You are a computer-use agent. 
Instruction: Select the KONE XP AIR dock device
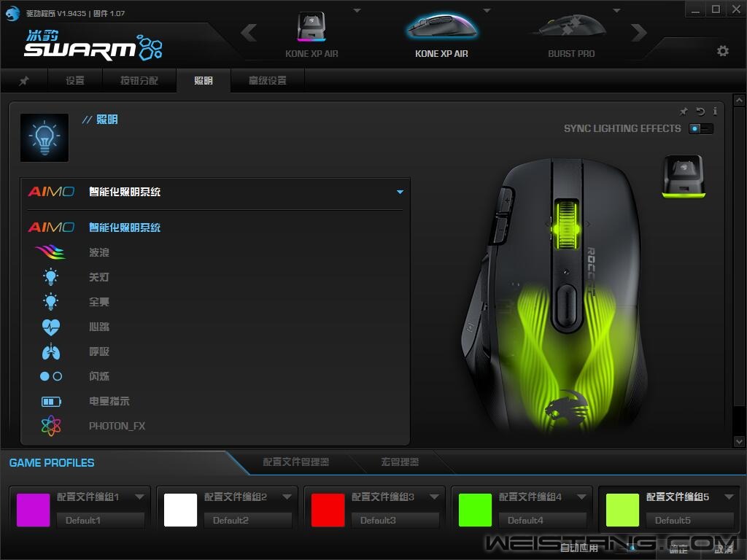[x=311, y=35]
